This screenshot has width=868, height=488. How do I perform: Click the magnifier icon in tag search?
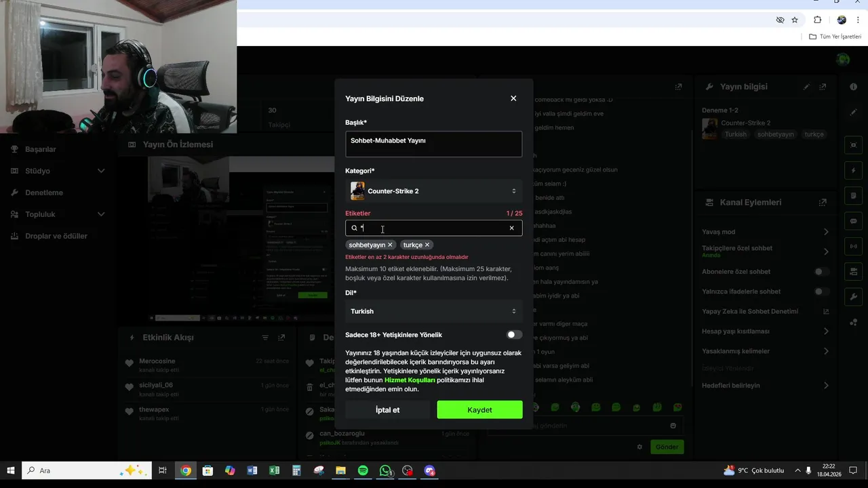coord(354,228)
